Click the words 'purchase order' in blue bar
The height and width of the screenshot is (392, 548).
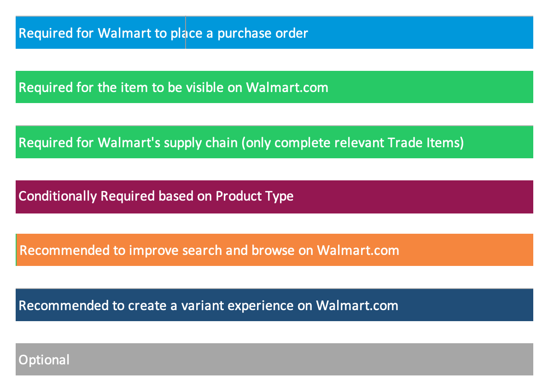[262, 33]
